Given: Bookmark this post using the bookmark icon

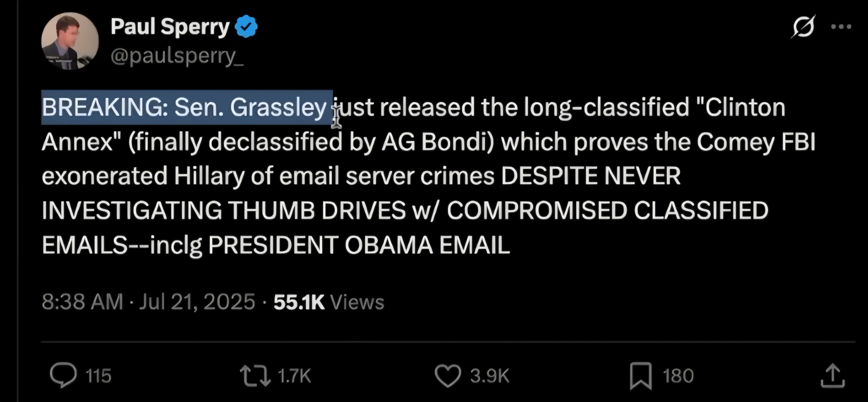Looking at the screenshot, I should tap(641, 375).
